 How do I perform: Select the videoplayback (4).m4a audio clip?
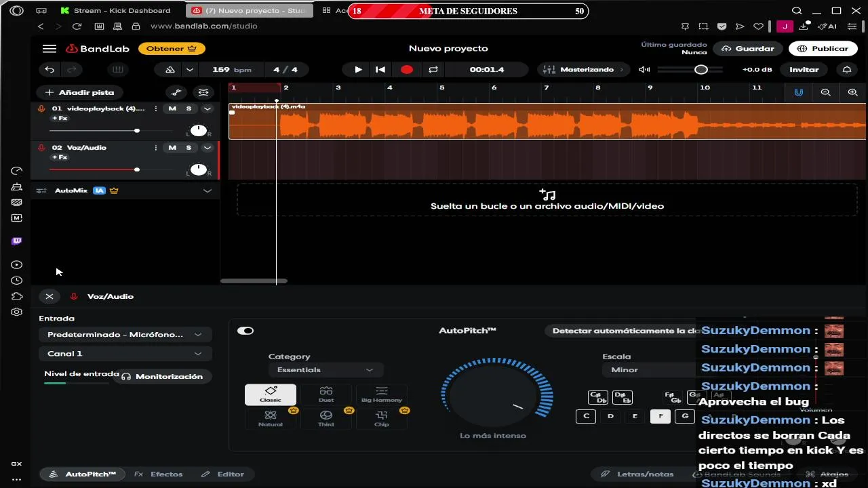pyautogui.click(x=547, y=121)
